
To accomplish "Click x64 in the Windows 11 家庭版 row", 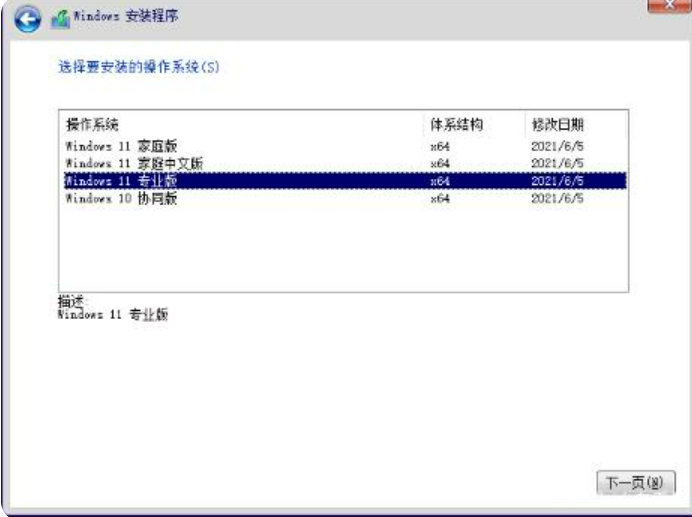I will click(440, 146).
